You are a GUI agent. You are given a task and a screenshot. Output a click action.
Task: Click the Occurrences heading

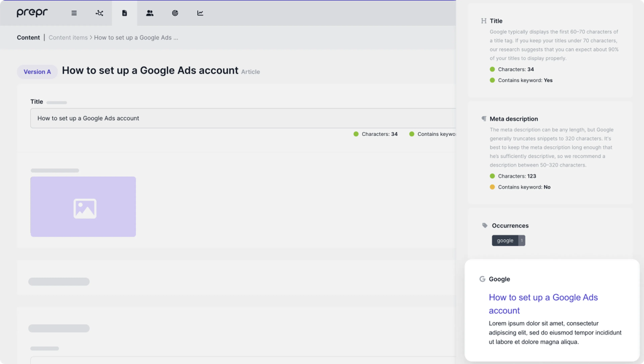(x=510, y=226)
